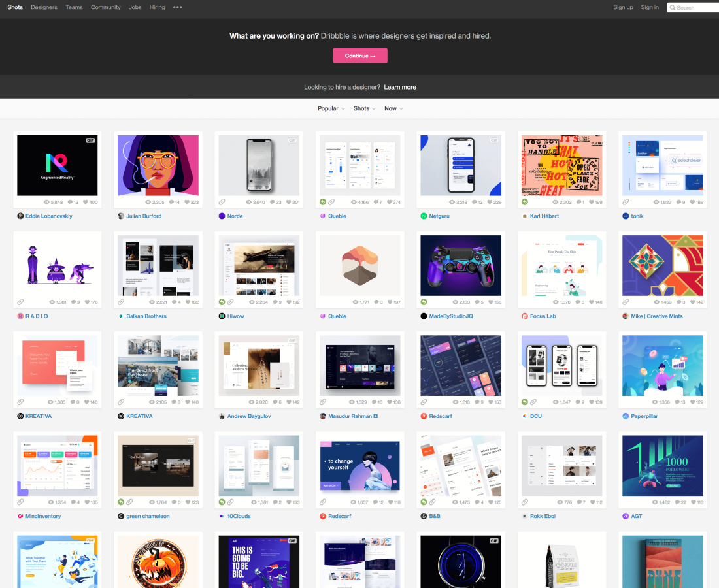Click the rebound icon on MadeByStudioJQ's shot

(x=424, y=302)
